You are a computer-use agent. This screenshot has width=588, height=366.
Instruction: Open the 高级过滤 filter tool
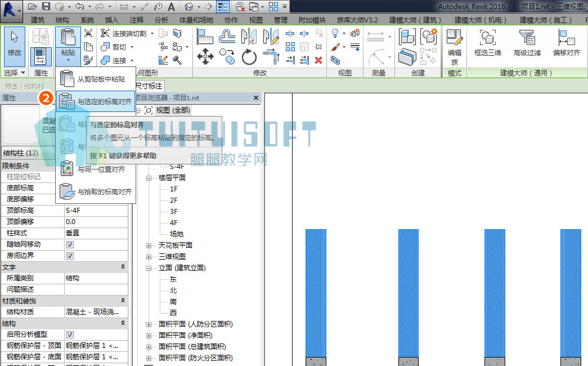pos(527,43)
